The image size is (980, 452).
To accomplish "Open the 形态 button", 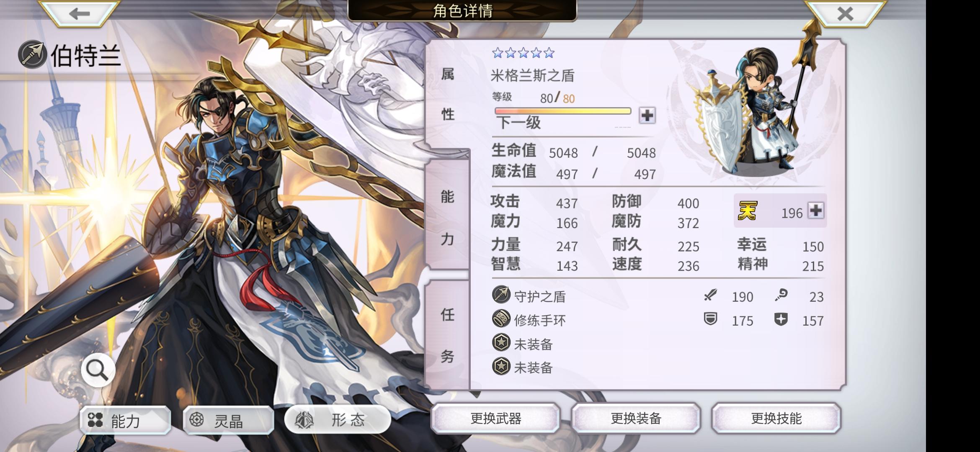I will point(338,419).
